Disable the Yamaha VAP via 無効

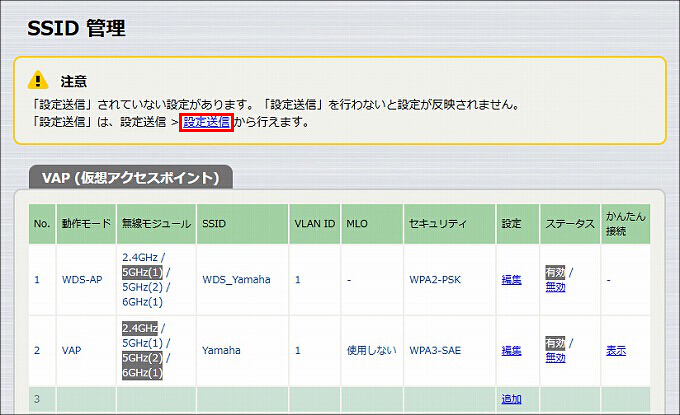click(x=555, y=357)
